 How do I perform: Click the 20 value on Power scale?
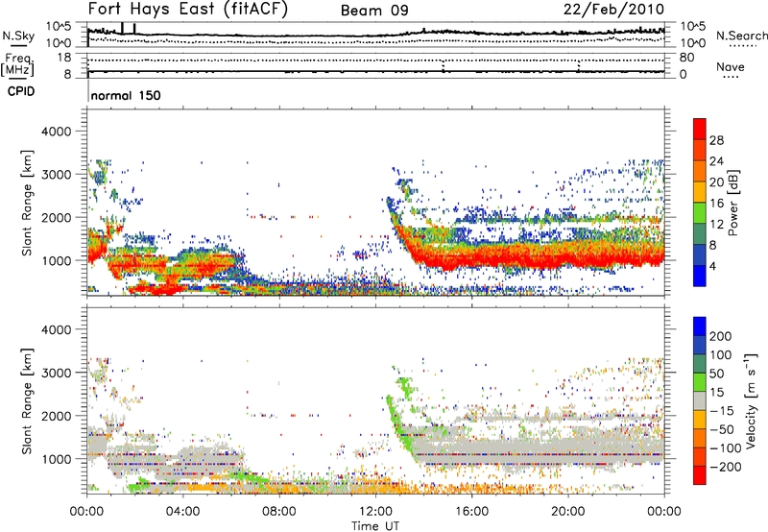[716, 182]
